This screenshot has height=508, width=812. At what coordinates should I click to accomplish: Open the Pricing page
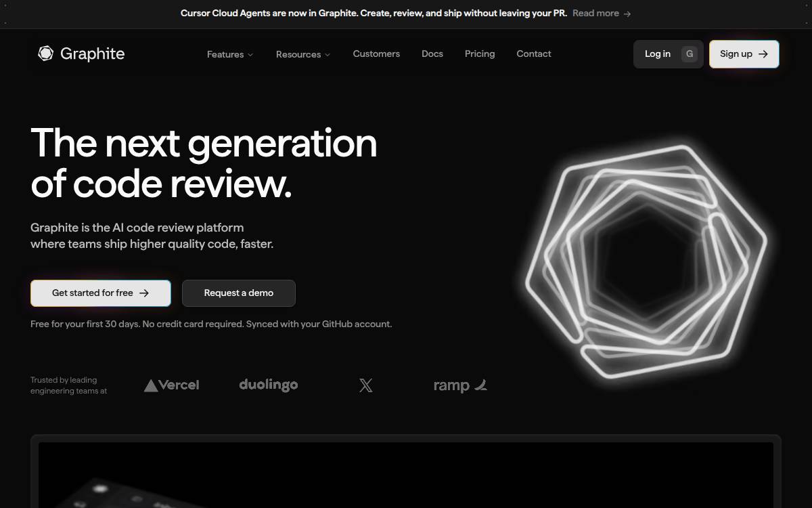(x=480, y=54)
